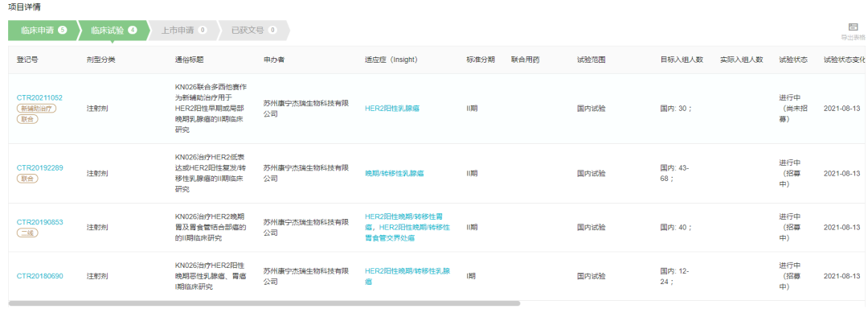This screenshot has width=868, height=309.
Task: Select the 临床试验 tab
Action: click(113, 31)
